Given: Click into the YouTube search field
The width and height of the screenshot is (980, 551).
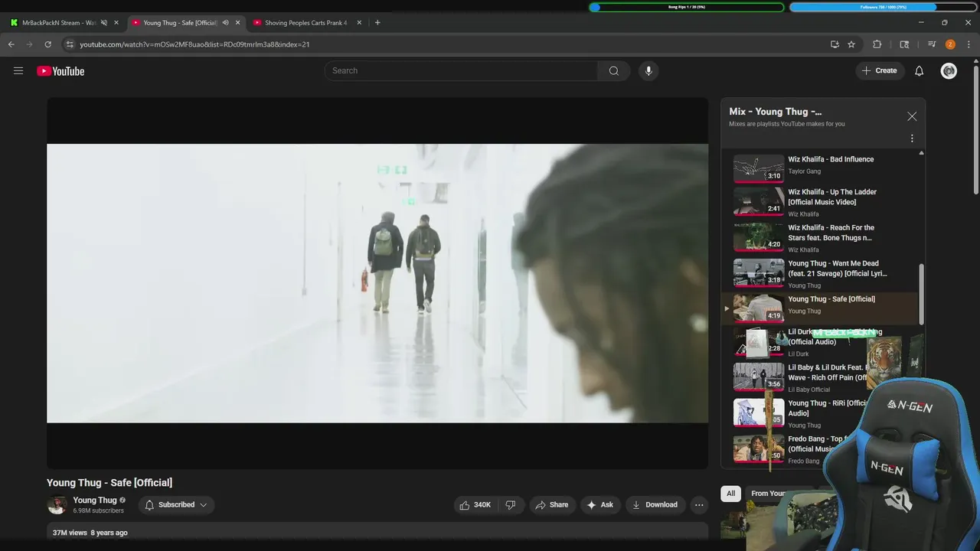Looking at the screenshot, I should [461, 70].
